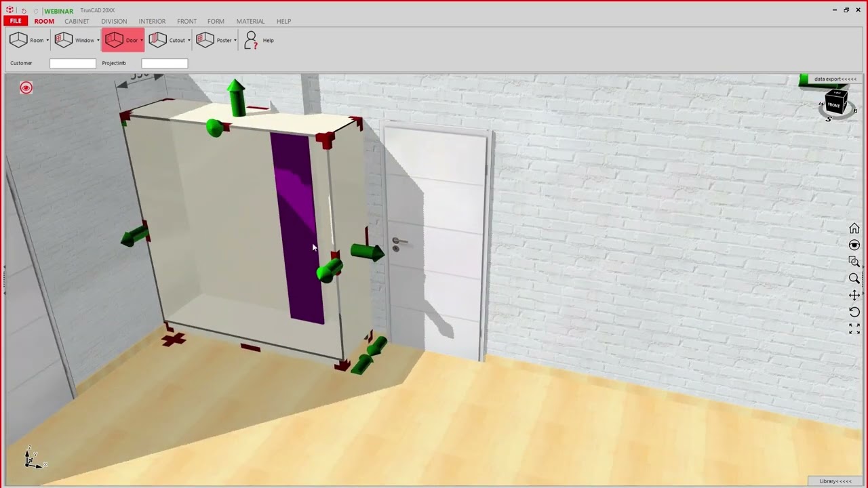Image resolution: width=868 pixels, height=488 pixels.
Task: Switch to the CABINET tab
Action: point(77,21)
